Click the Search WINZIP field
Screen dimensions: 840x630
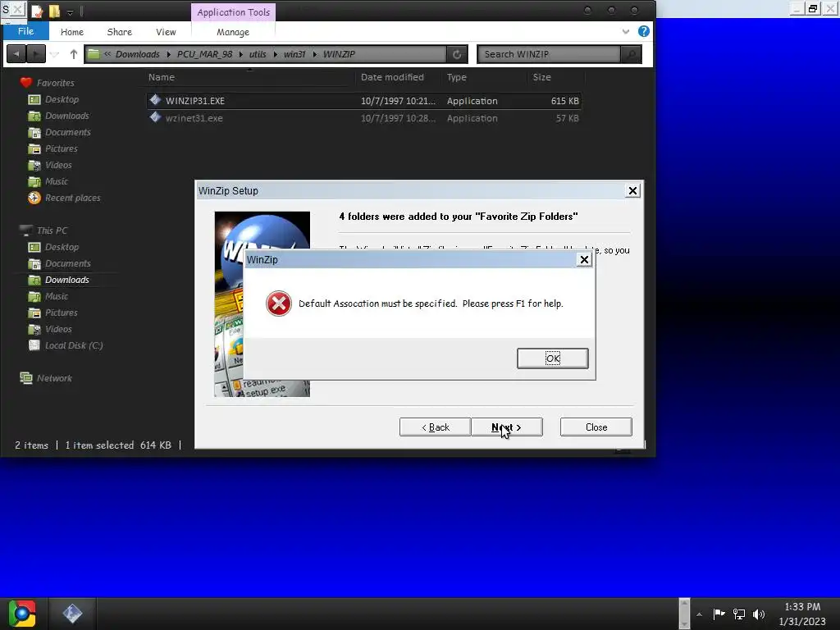549,54
